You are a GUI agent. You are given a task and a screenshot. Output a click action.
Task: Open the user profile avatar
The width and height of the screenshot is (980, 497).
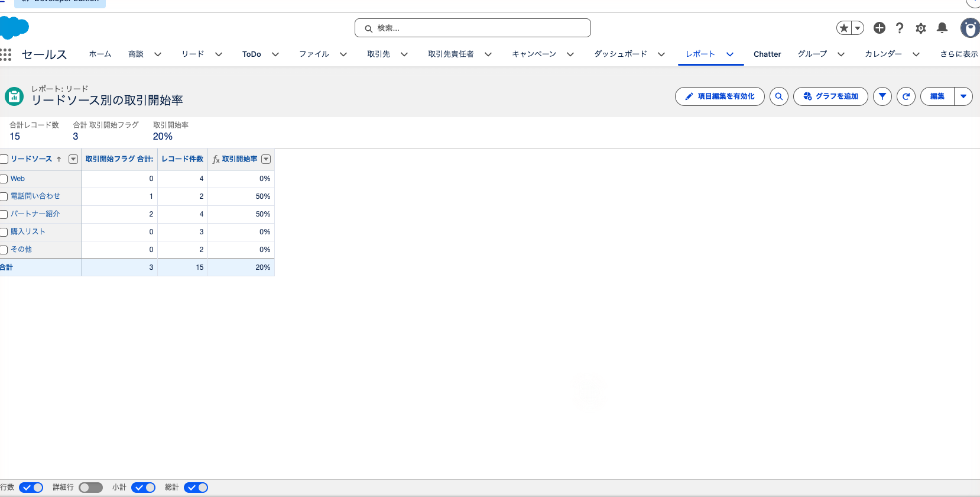coord(970,28)
